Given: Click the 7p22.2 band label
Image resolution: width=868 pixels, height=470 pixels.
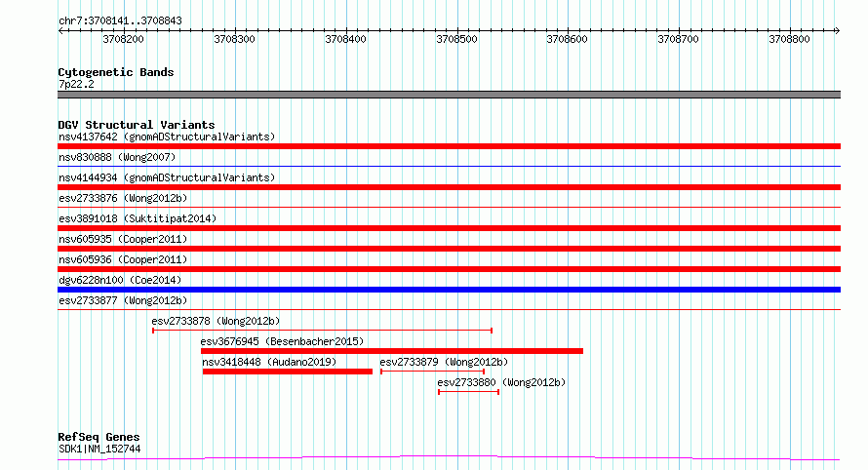Looking at the screenshot, I should tap(76, 84).
